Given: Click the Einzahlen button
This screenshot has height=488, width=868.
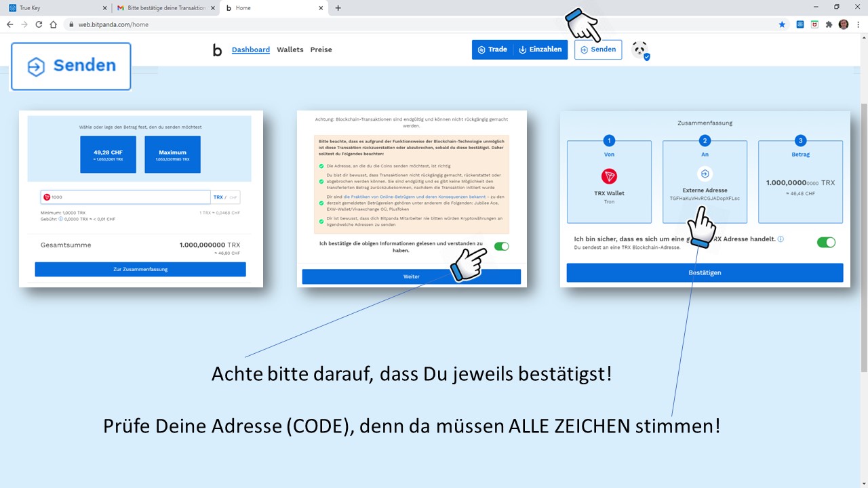Looking at the screenshot, I should point(540,49).
